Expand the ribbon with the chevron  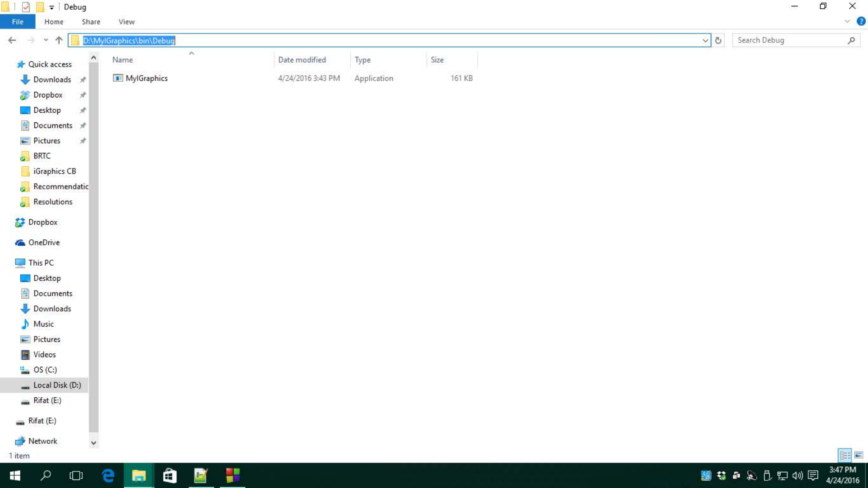(x=847, y=21)
